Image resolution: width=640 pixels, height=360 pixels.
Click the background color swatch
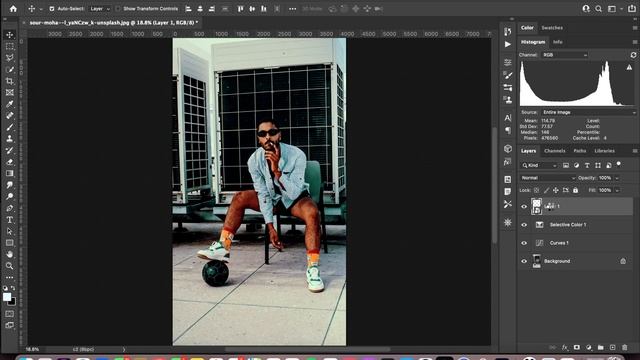coord(13,302)
